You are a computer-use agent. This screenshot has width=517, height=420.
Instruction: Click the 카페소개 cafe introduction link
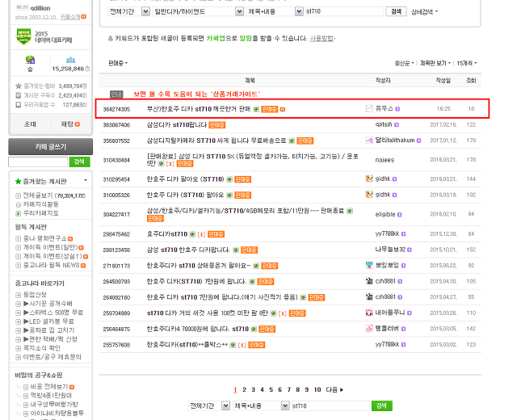click(70, 17)
